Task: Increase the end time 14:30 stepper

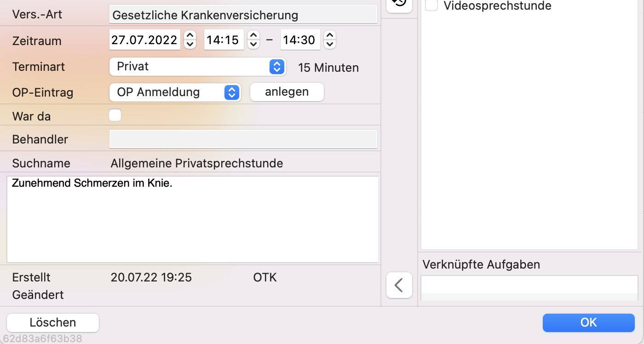Action: pos(330,35)
